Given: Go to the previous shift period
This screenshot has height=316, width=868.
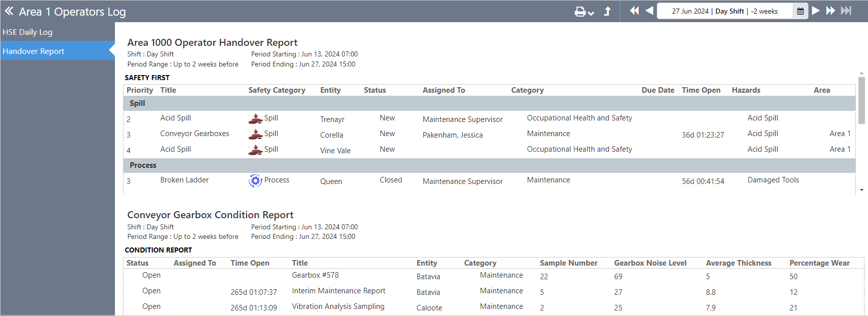Looking at the screenshot, I should click(649, 11).
